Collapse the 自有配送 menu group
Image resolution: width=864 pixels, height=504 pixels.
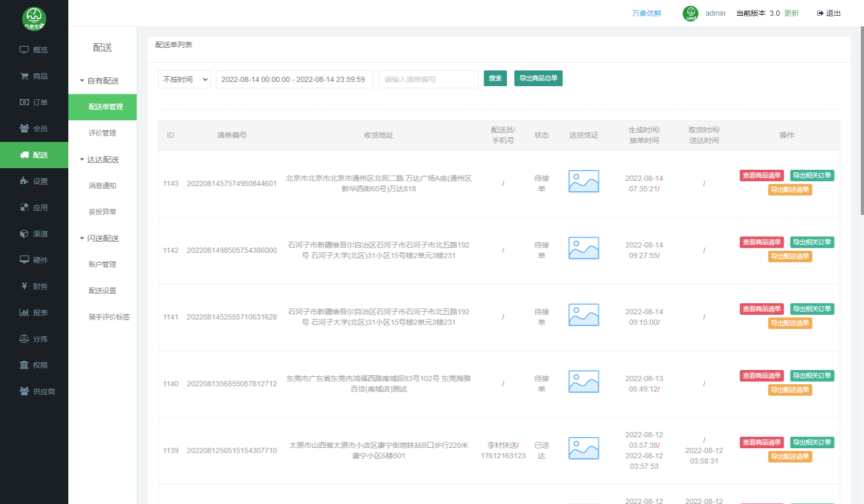pyautogui.click(x=100, y=81)
